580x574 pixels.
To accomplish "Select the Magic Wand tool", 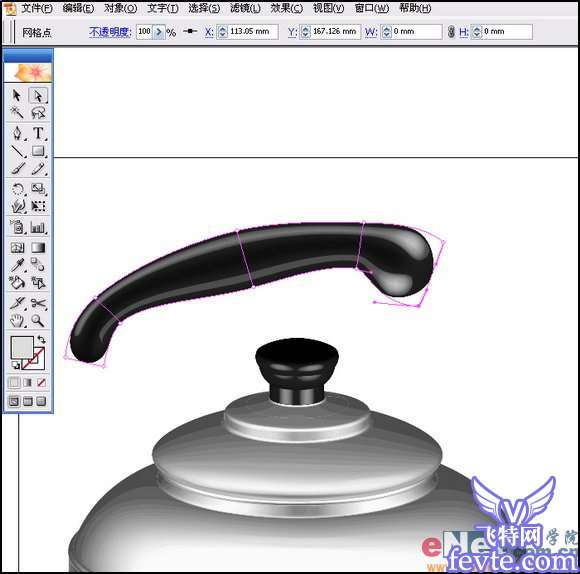I will [x=17, y=112].
